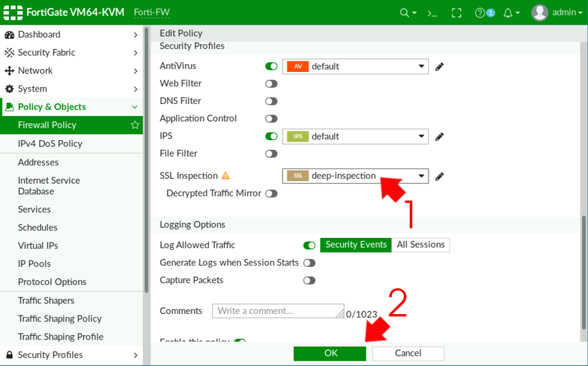Collapse the Policy & Objects chevron
The width and height of the screenshot is (588, 366).
click(135, 107)
